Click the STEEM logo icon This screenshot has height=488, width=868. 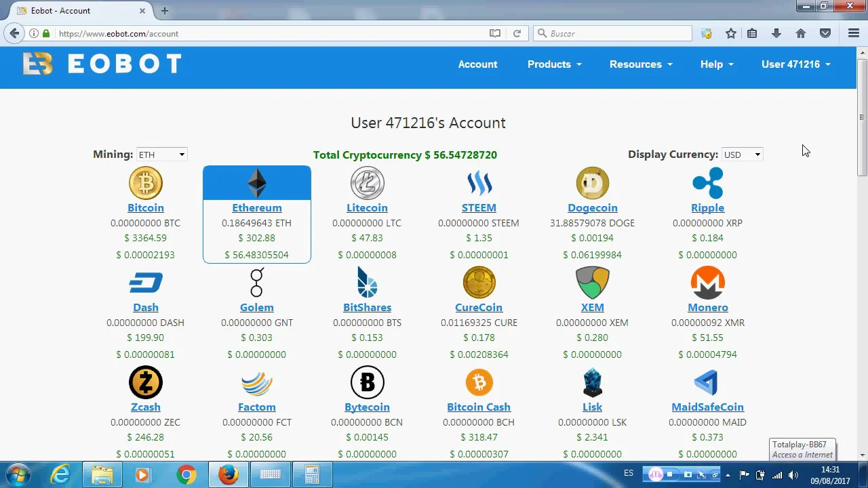[x=479, y=184]
